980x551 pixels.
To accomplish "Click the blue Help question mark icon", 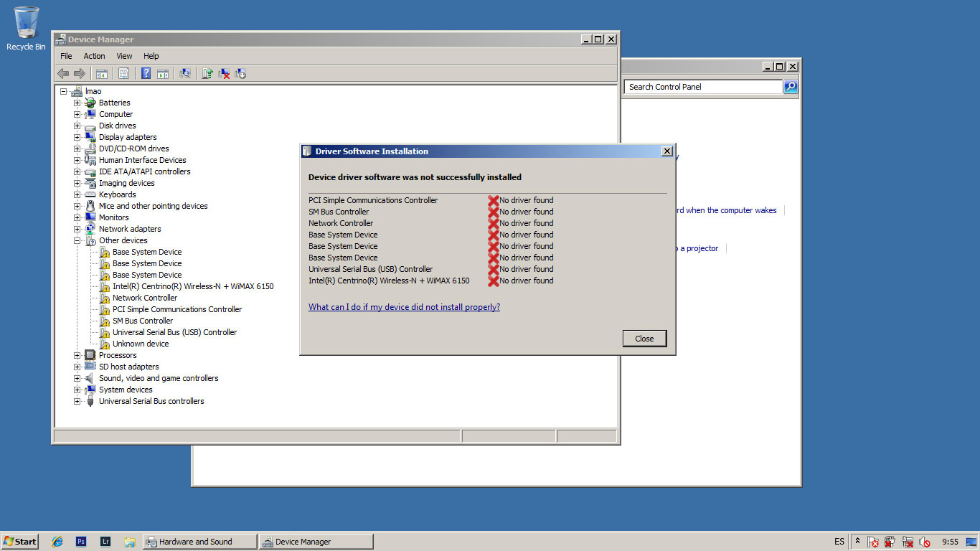I will (146, 73).
